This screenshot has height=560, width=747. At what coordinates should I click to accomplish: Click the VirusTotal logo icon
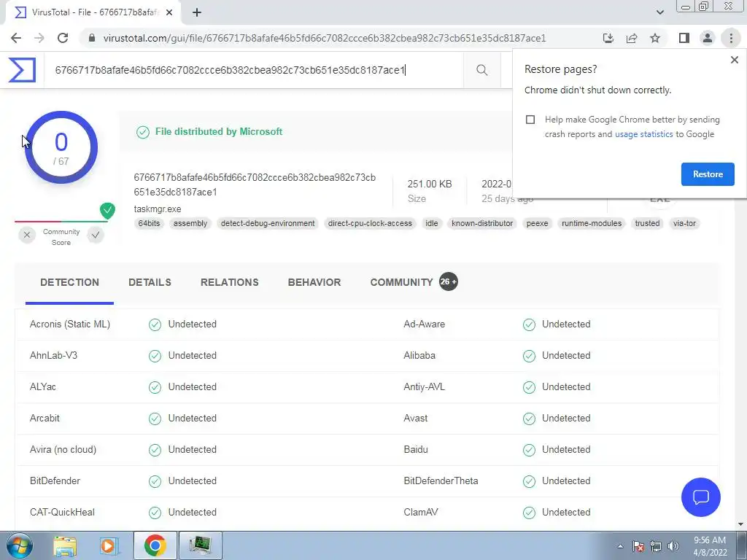pos(22,70)
